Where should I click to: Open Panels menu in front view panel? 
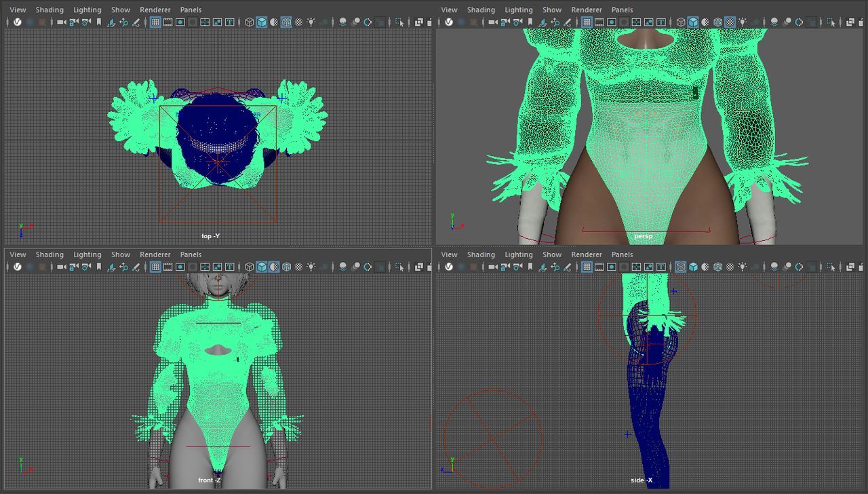(x=191, y=254)
